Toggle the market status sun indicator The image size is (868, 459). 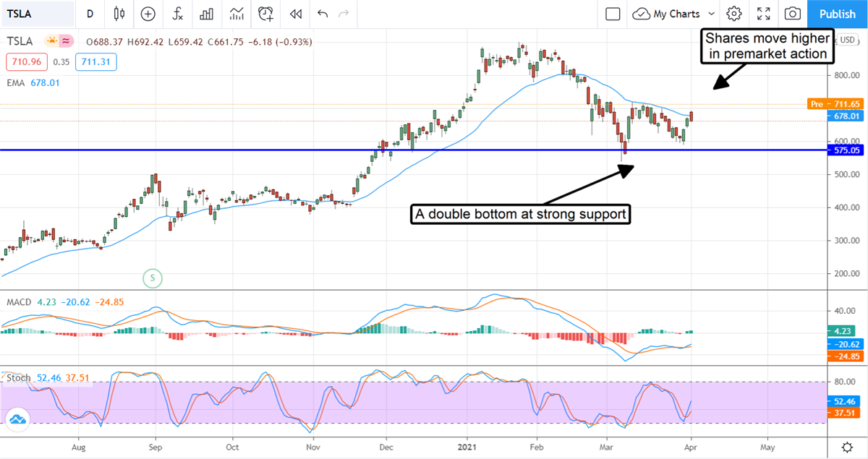51,42
